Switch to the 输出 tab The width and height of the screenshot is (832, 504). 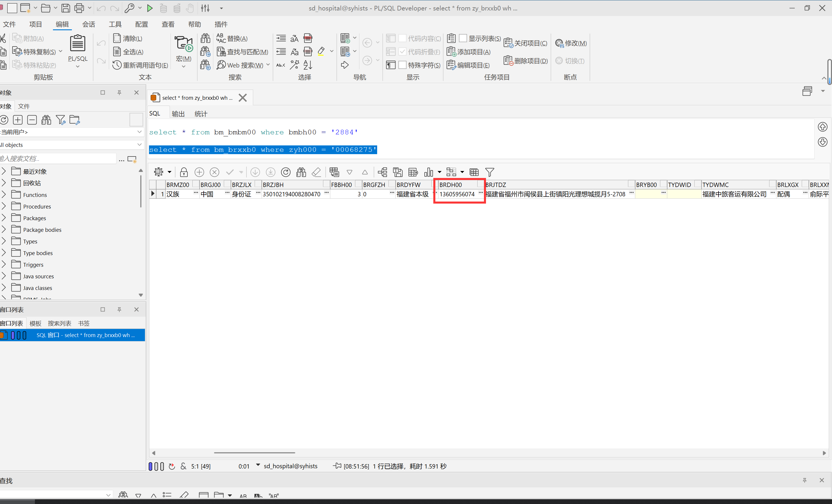[178, 114]
